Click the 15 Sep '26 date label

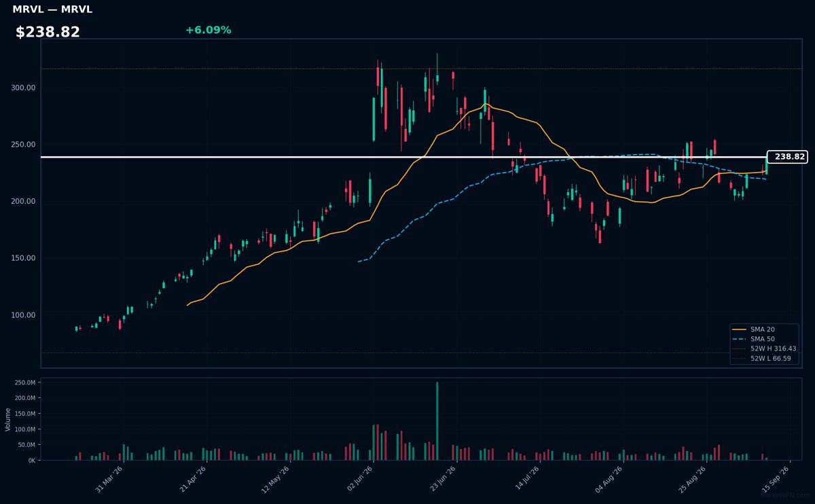[x=777, y=478]
